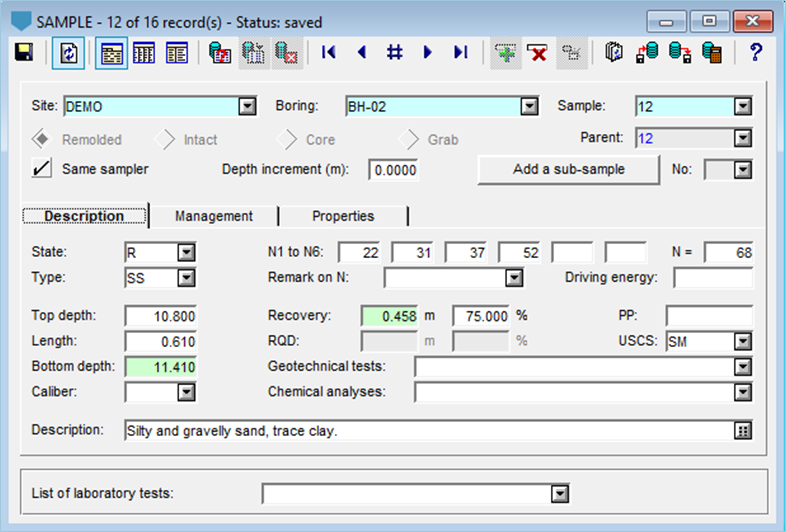786x532 pixels.
Task: Open the Site dropdown showing DEMO
Action: [x=247, y=106]
